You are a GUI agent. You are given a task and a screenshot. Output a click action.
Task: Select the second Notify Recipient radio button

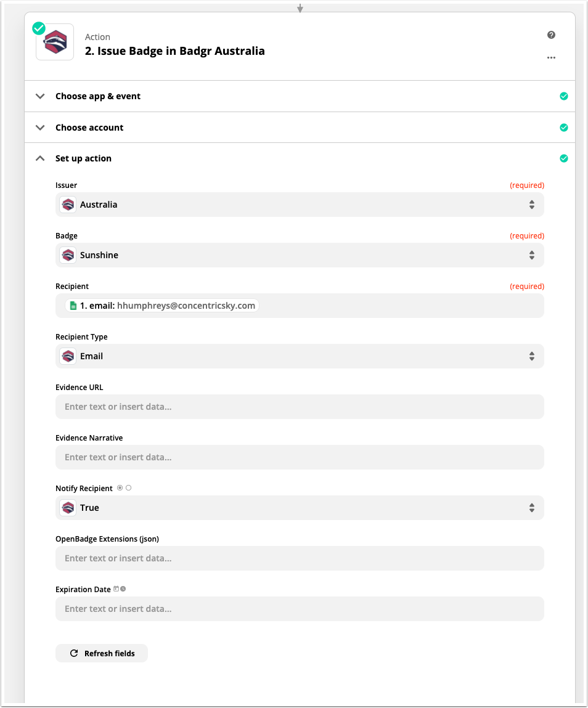pos(129,487)
